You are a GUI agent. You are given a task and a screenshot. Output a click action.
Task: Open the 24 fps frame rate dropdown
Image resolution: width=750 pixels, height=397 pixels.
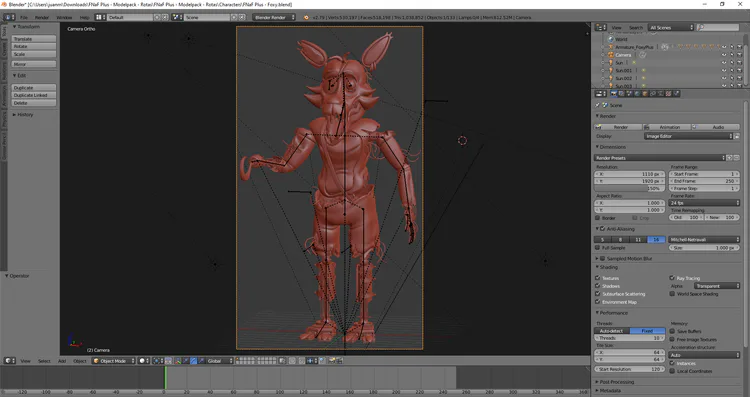click(704, 203)
